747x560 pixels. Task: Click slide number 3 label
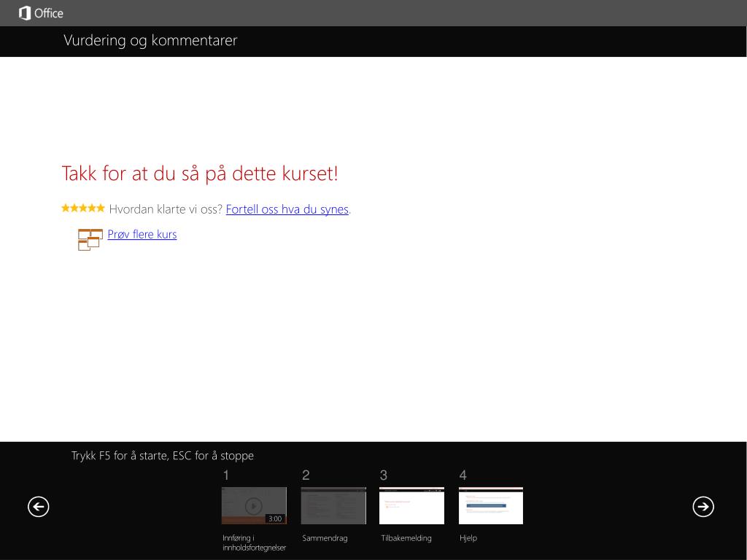[384, 475]
